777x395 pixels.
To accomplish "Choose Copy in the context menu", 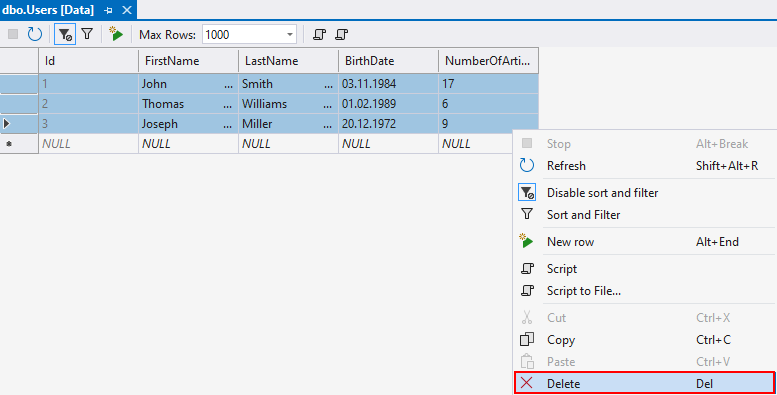I will tap(644, 340).
